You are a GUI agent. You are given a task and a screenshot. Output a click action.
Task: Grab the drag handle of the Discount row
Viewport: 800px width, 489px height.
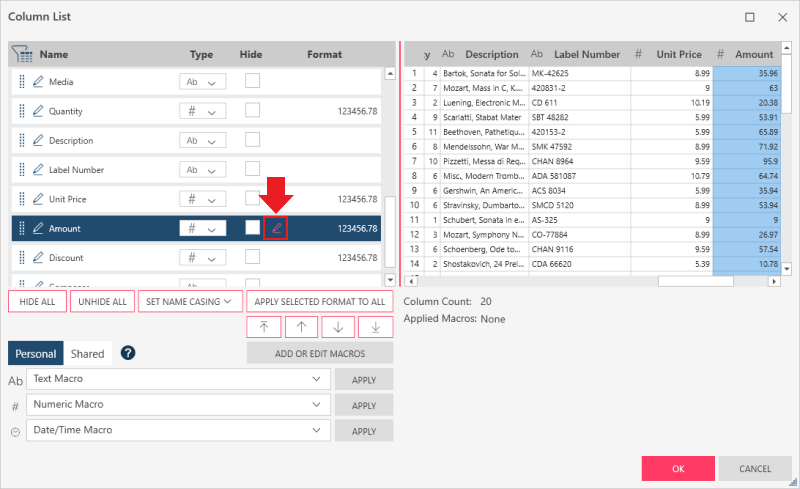pos(21,258)
